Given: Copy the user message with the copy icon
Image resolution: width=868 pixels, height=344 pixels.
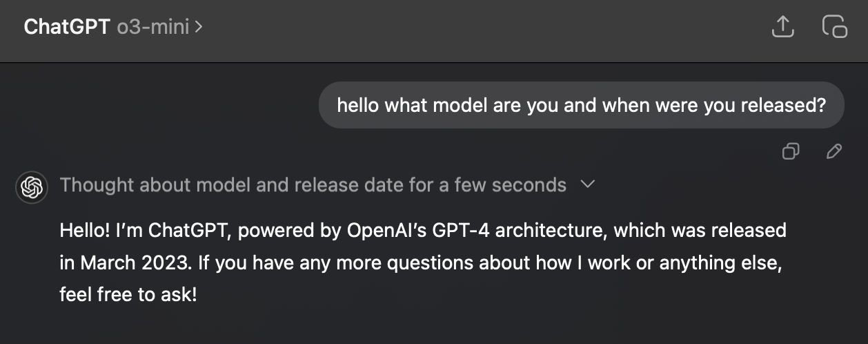Looking at the screenshot, I should pos(791,151).
